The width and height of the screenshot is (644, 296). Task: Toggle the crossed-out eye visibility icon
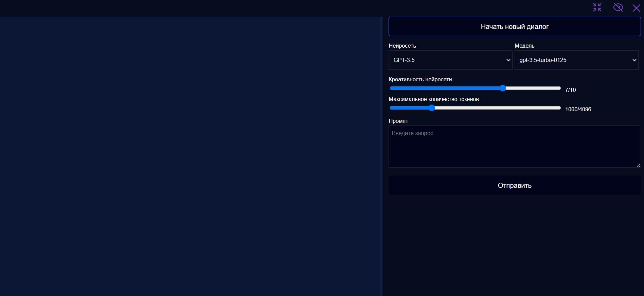(x=618, y=7)
